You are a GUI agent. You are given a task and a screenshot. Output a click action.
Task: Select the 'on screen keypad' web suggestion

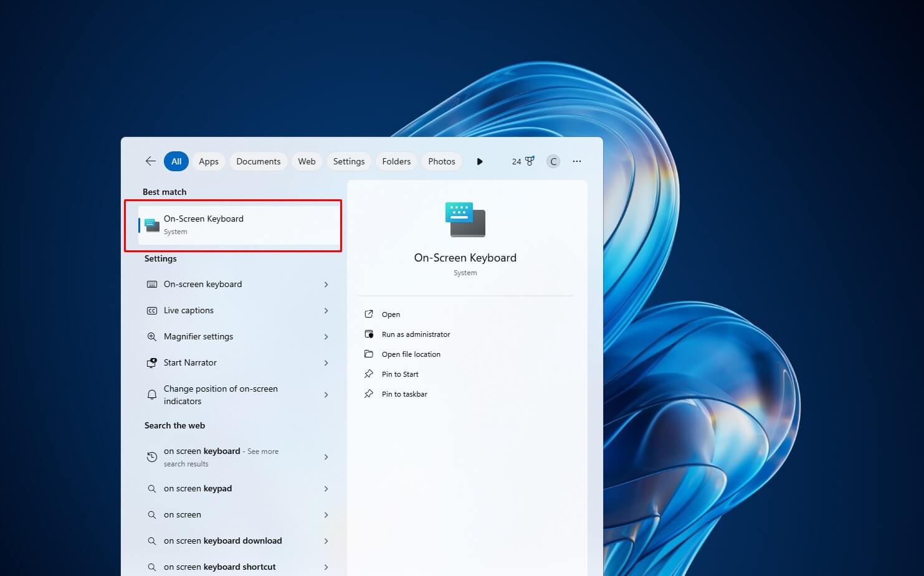point(237,489)
